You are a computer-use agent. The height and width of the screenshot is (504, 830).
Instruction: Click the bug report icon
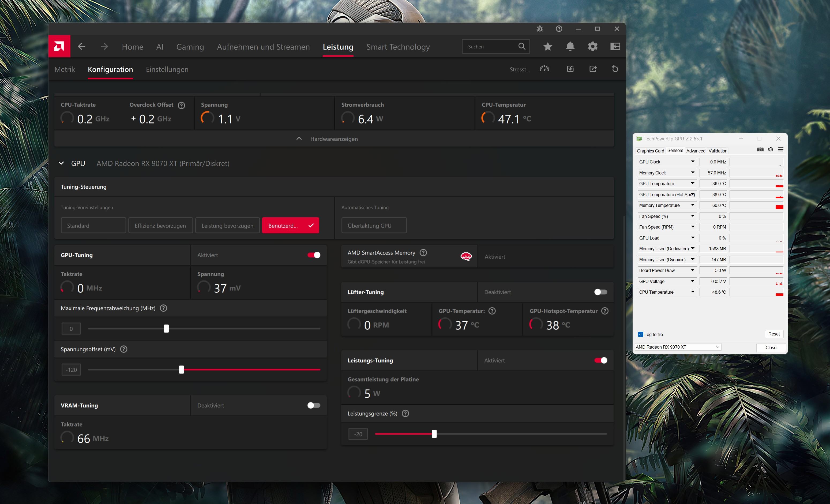540,29
